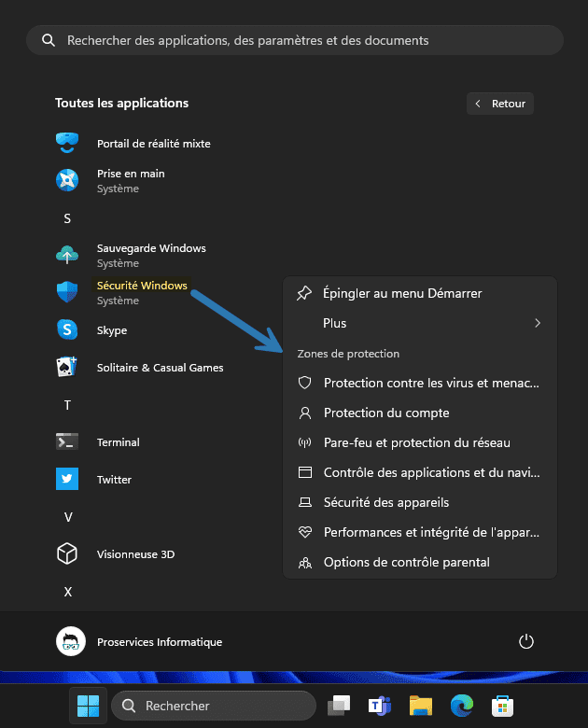The image size is (588, 728).
Task: Select Pare-feu et protection du réseau
Action: [420, 442]
